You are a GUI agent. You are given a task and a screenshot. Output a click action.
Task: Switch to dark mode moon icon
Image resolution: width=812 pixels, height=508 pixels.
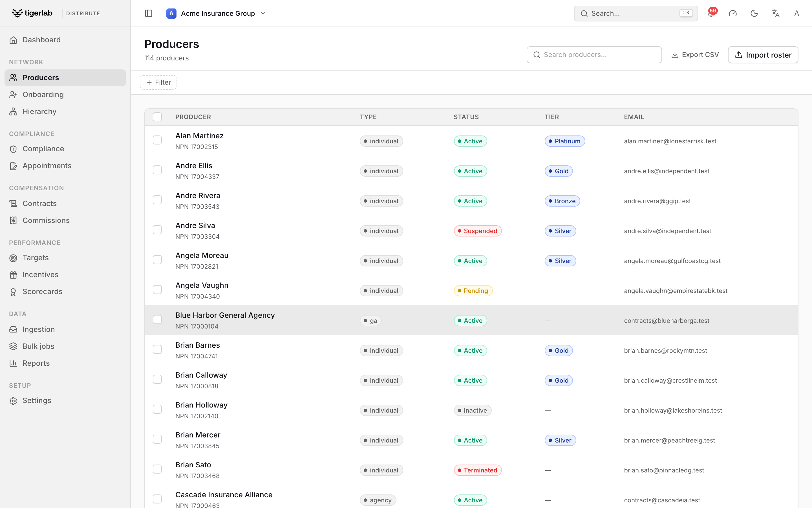pyautogui.click(x=754, y=14)
